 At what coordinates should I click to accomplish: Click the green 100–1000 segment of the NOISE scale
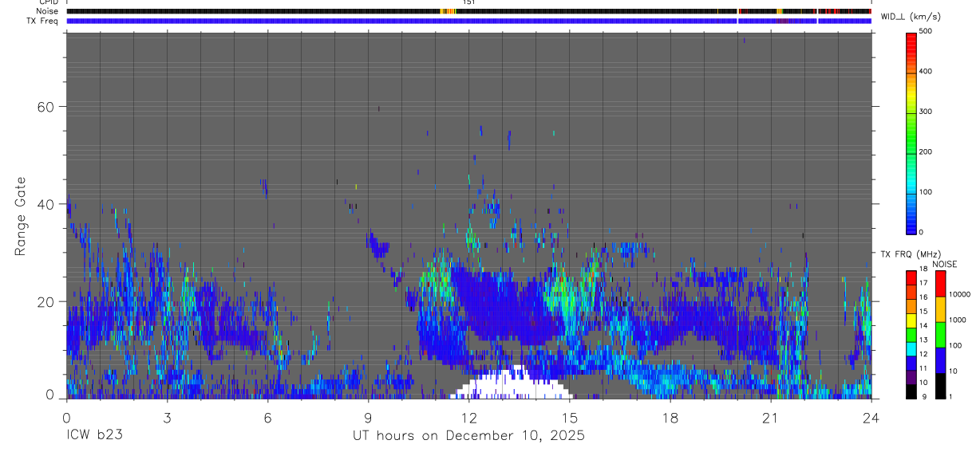(x=940, y=333)
